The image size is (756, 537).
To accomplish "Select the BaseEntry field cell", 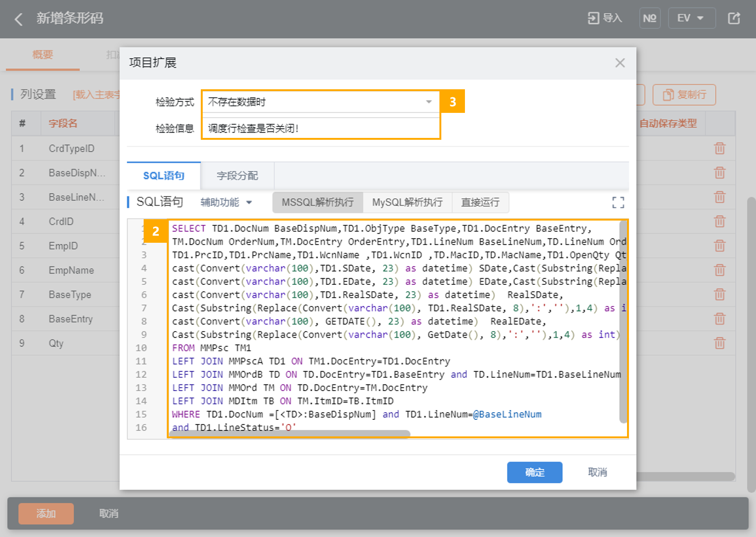I will pyautogui.click(x=71, y=319).
